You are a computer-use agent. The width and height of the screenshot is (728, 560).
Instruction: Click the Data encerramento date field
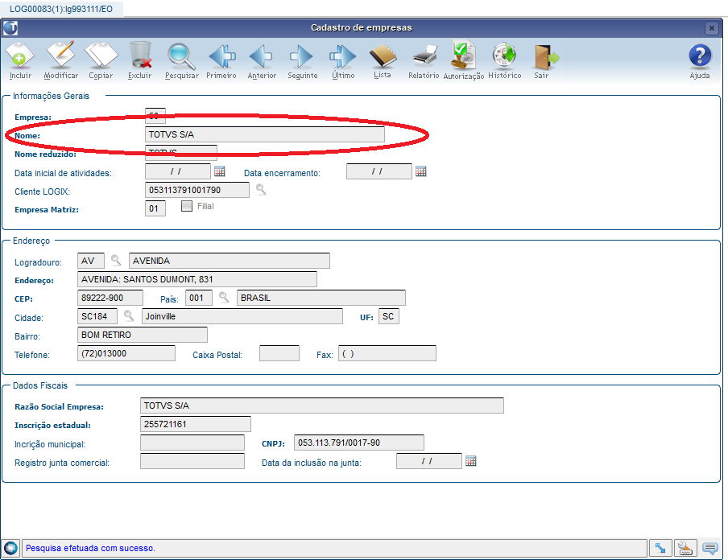coord(378,171)
